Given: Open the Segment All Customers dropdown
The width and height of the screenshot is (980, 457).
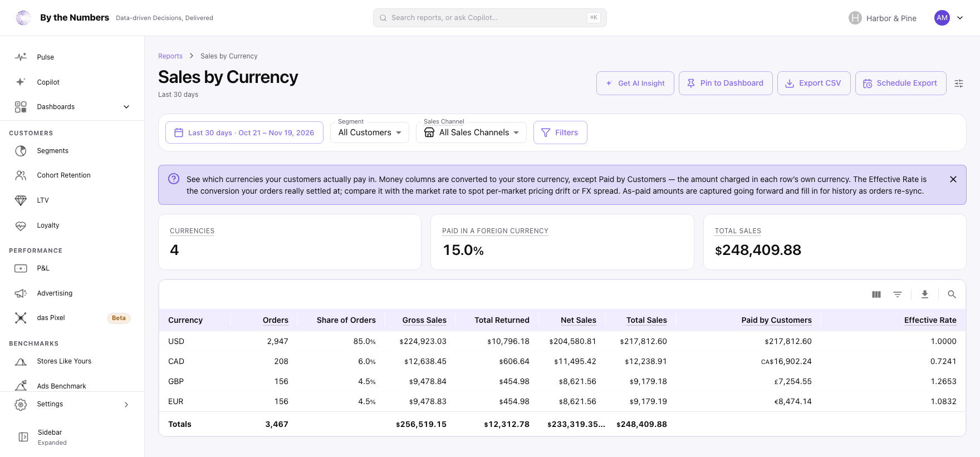Looking at the screenshot, I should coord(370,132).
